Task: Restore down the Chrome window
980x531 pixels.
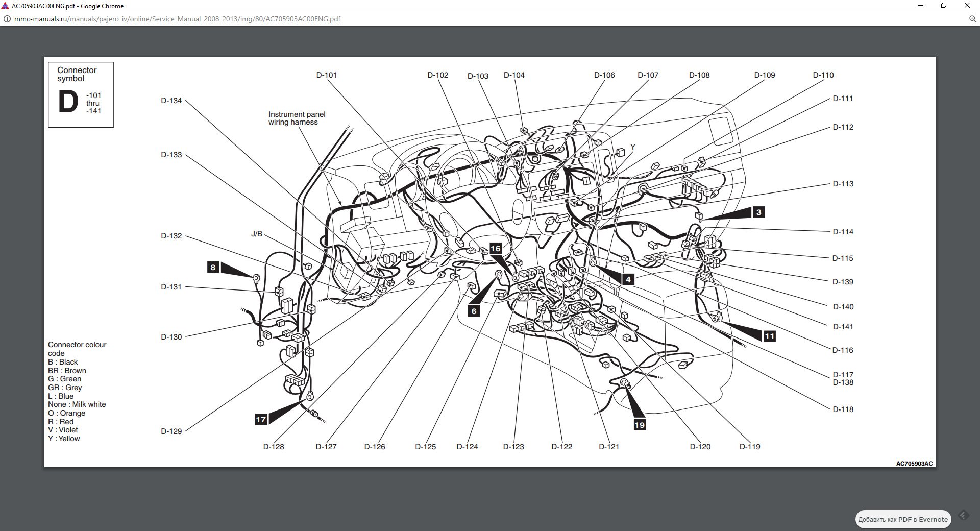Action: pos(944,6)
